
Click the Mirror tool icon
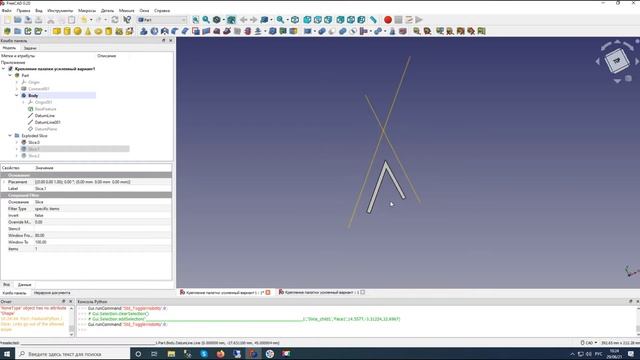[164, 31]
